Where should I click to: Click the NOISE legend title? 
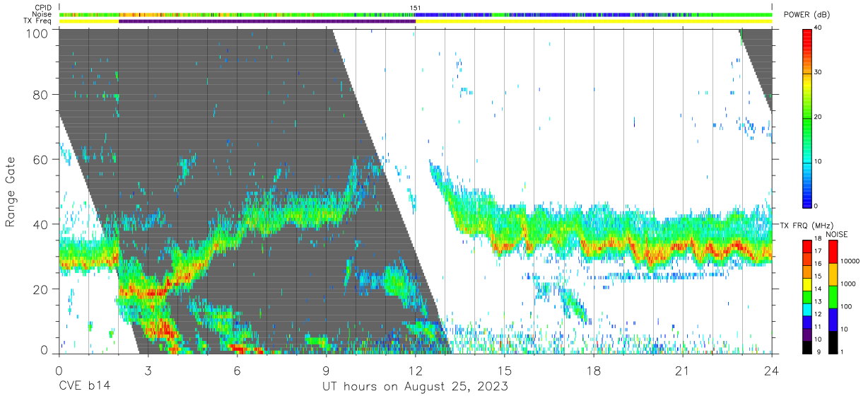pos(838,234)
